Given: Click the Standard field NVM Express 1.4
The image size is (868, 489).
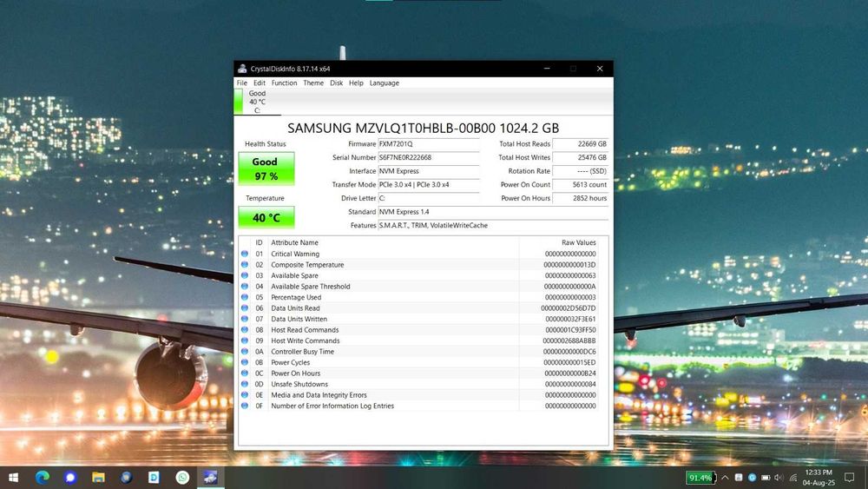Looking at the screenshot, I should coord(493,212).
